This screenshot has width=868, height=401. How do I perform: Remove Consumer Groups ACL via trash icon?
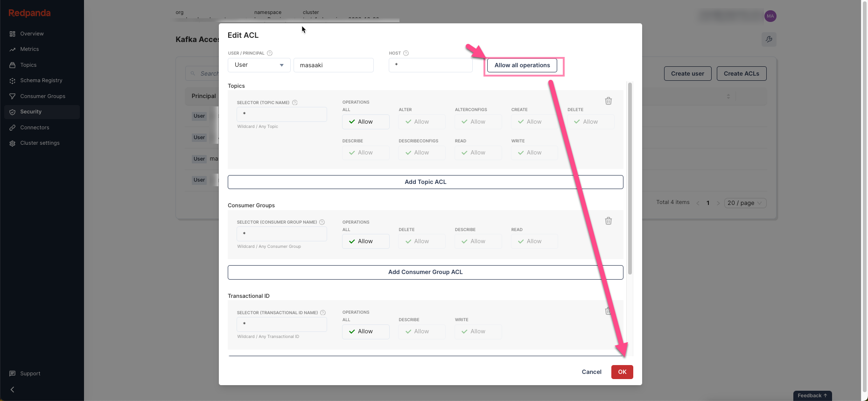pos(609,221)
